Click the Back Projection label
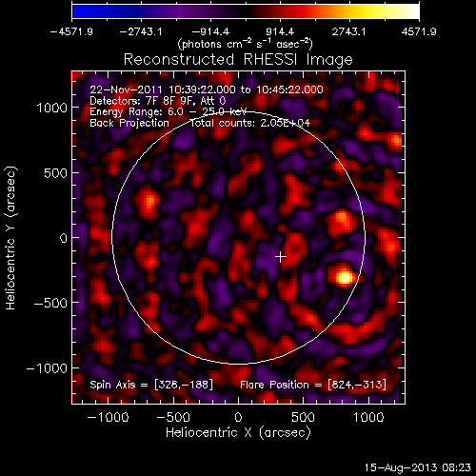 click(129, 123)
